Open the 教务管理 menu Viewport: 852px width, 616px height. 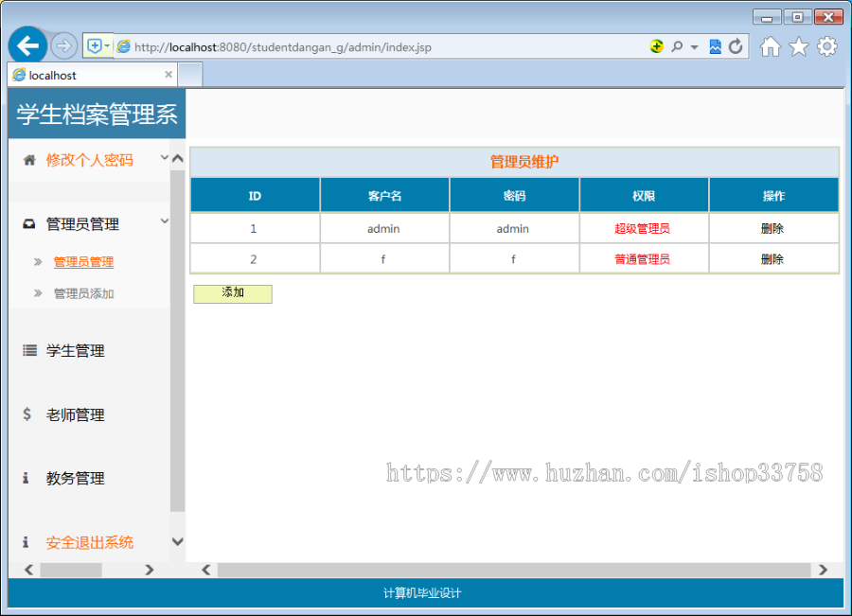click(x=76, y=479)
